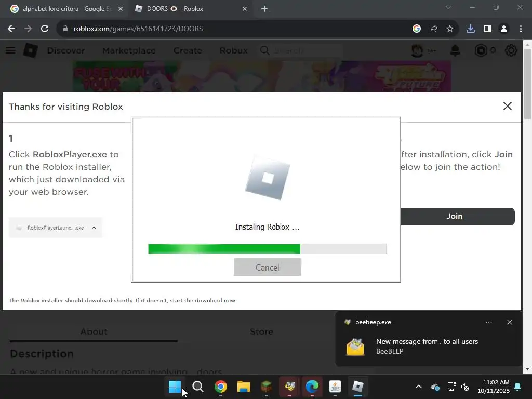The width and height of the screenshot is (532, 399).
Task: Click the banner ad above the dialog
Action: [x=262, y=77]
